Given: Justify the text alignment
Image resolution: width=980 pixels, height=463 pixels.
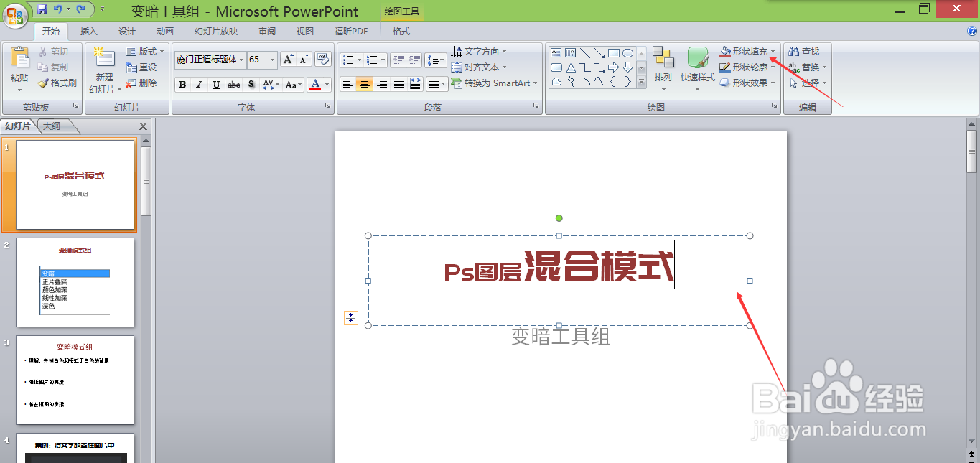Looking at the screenshot, I should (x=399, y=84).
